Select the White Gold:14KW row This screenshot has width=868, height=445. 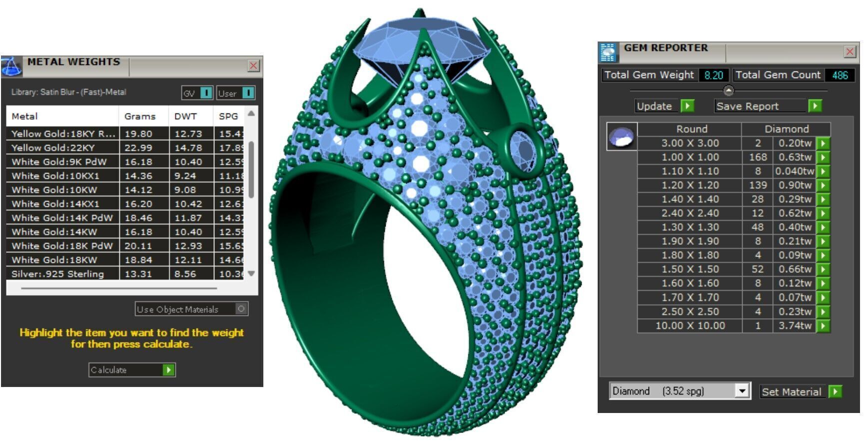pyautogui.click(x=125, y=231)
